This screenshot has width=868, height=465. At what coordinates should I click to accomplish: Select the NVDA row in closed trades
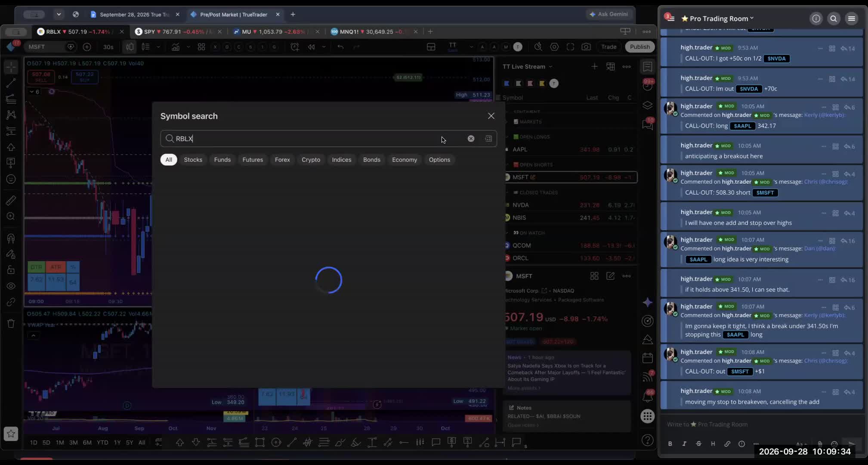tap(571, 205)
